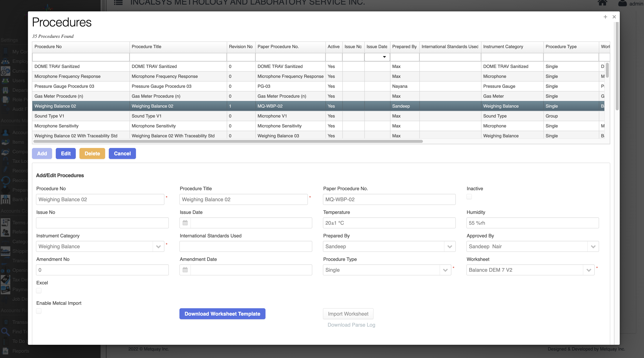
Task: Click the admin user icon
Action: click(x=623, y=3)
